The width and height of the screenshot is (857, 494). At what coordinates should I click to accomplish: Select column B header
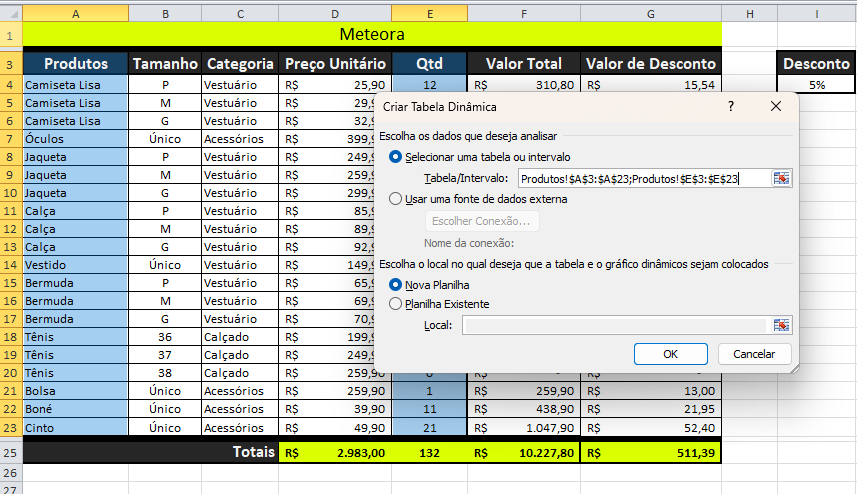tap(165, 14)
